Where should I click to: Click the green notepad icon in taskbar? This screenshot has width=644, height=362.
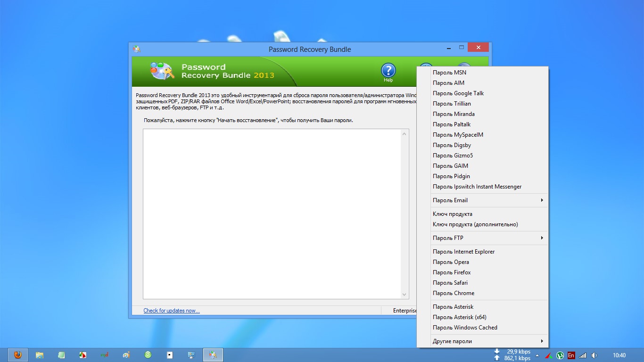click(x=61, y=355)
